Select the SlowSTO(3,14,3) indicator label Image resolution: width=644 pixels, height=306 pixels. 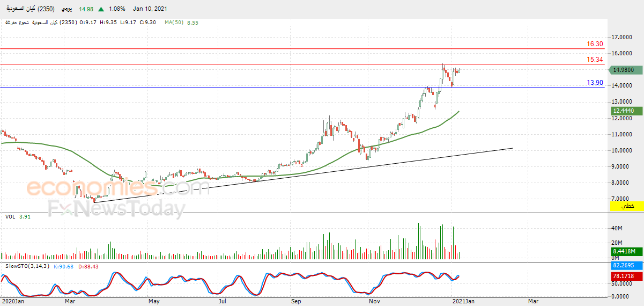click(x=27, y=266)
